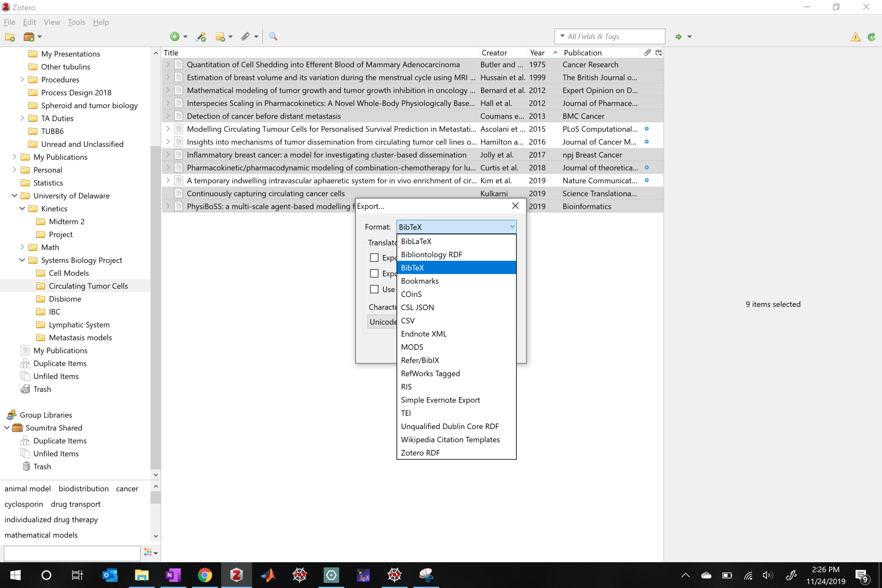Click the BibTeX format combo box
Screen dimensions: 882x588
coord(456,227)
